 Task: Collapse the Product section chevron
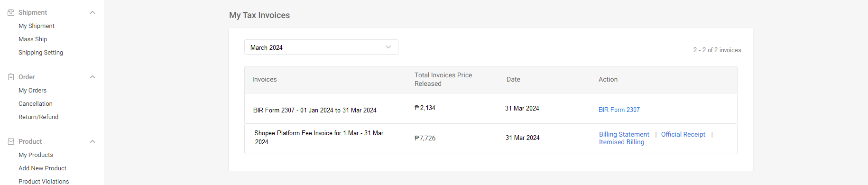(x=92, y=141)
